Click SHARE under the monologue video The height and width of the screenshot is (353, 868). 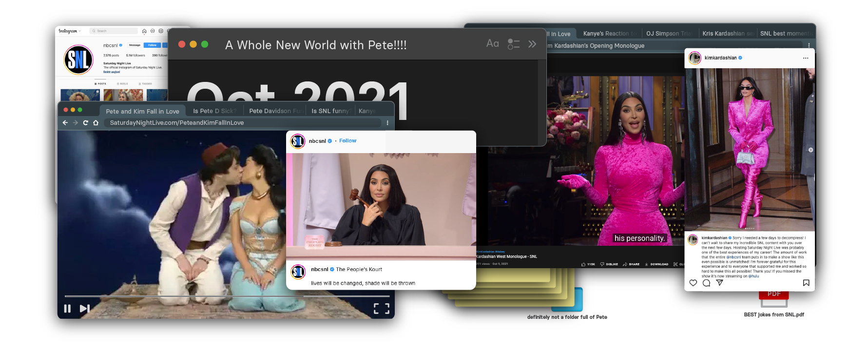pos(631,264)
